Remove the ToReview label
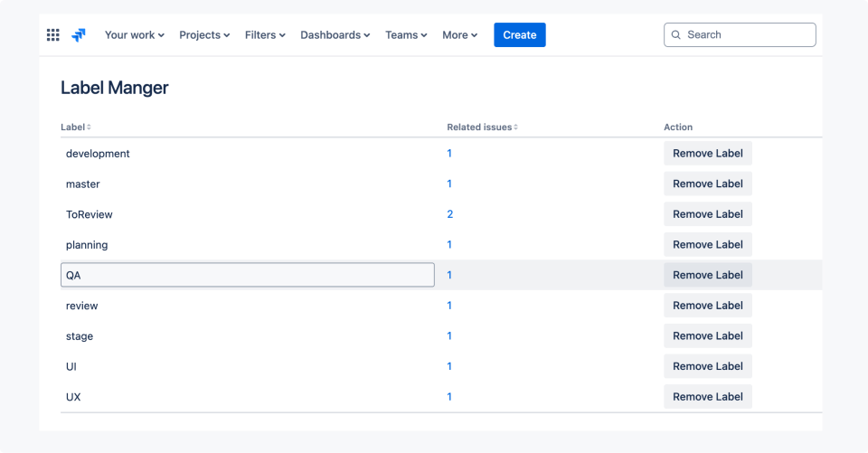Image resolution: width=868 pixels, height=453 pixels. [707, 214]
